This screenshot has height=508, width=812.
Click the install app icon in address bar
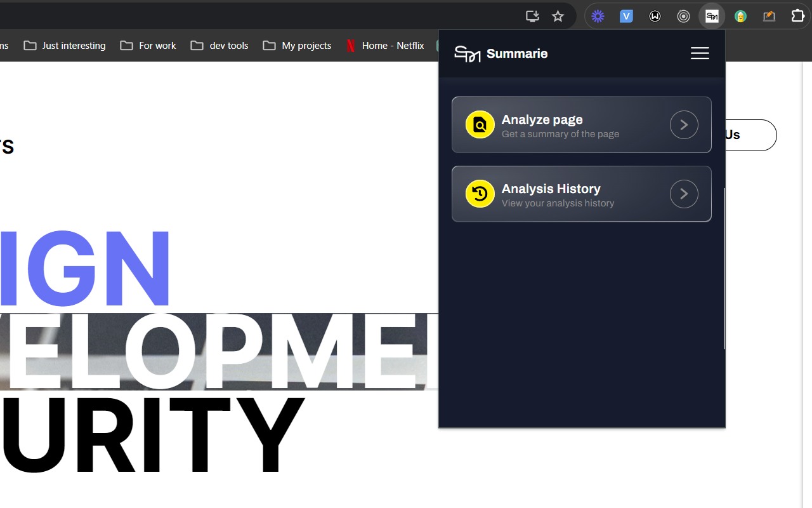click(532, 17)
